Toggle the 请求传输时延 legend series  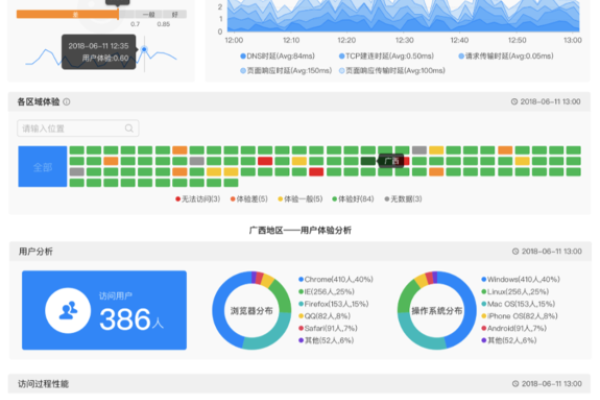tap(506, 56)
